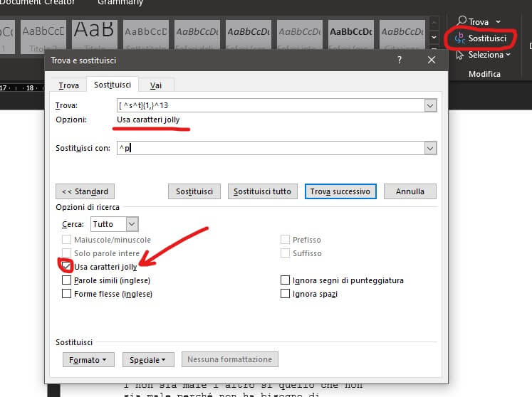Viewport: 532px width, 397px height.
Task: Uncheck Usa caratteri jolly checkbox
Action: tap(67, 266)
